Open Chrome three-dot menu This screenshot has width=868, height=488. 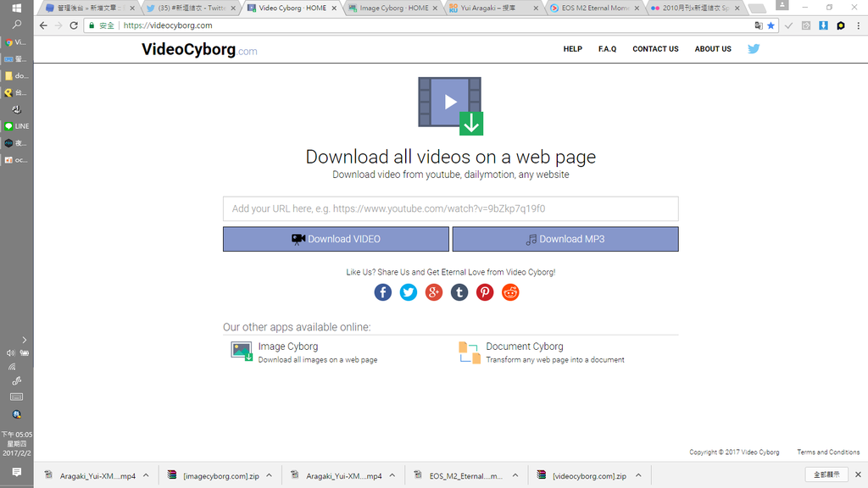pyautogui.click(x=858, y=25)
